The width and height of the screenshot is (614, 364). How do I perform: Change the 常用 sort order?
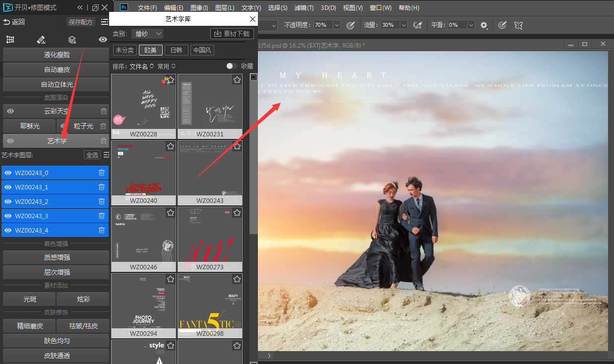click(x=167, y=66)
